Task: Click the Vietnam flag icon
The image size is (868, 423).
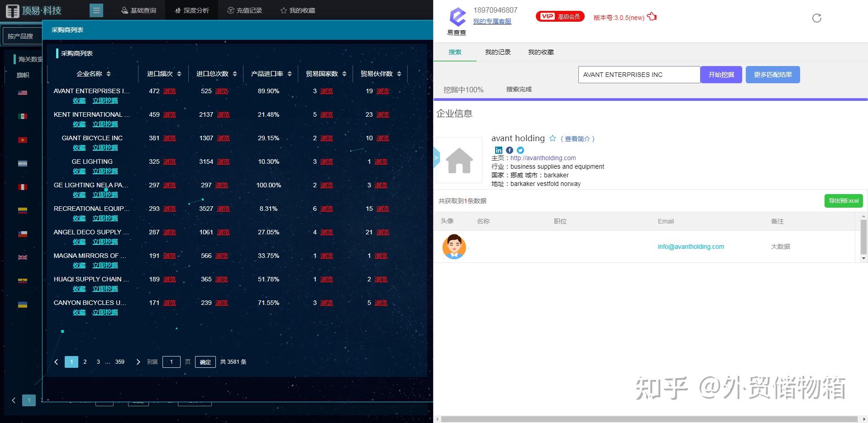Action: pyautogui.click(x=23, y=140)
